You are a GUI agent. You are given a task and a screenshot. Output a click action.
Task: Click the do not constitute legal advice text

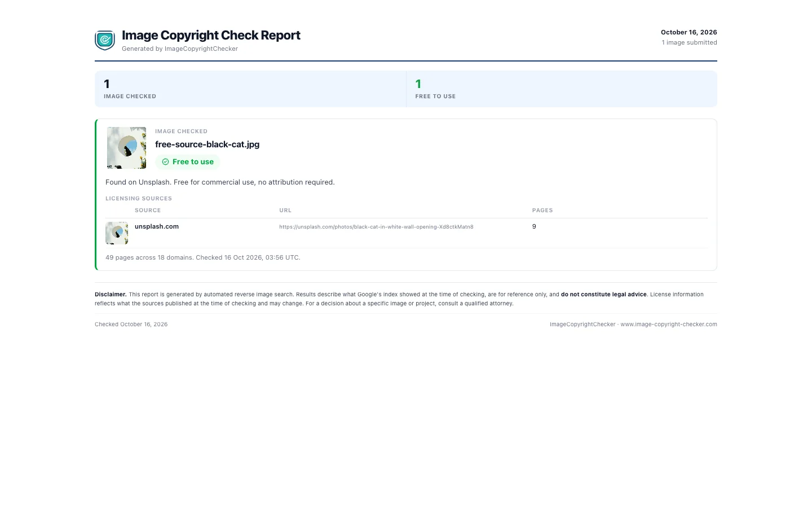[x=604, y=295]
